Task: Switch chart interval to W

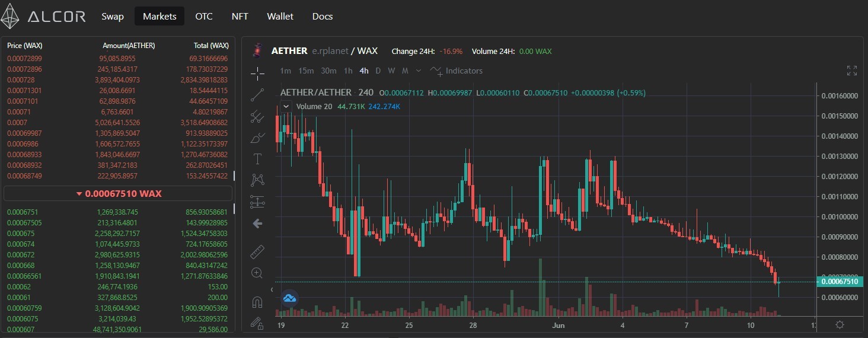Action: point(391,71)
